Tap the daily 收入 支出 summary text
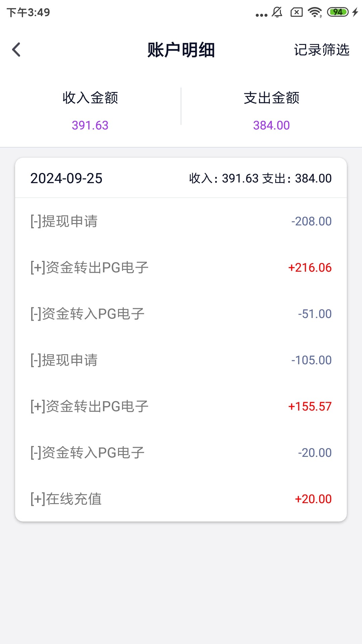The width and height of the screenshot is (362, 644). point(260,178)
